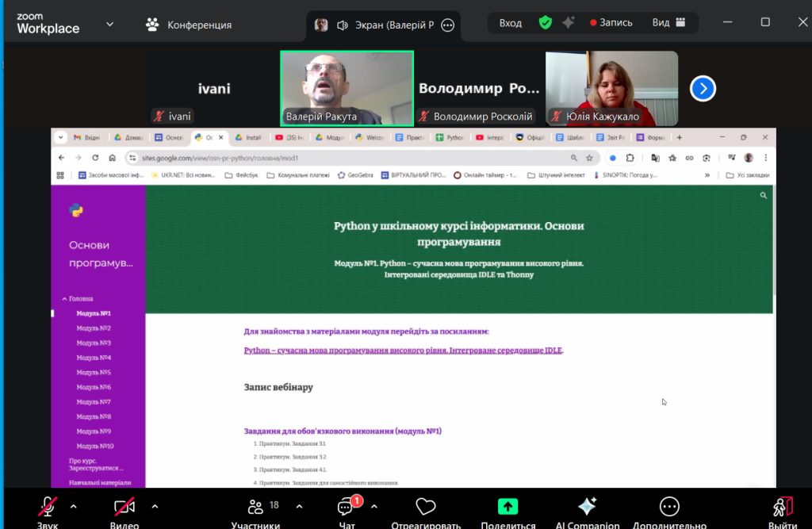Click the green Поделиться share screen icon
Screen dimensions: 812x529
[x=507, y=508]
